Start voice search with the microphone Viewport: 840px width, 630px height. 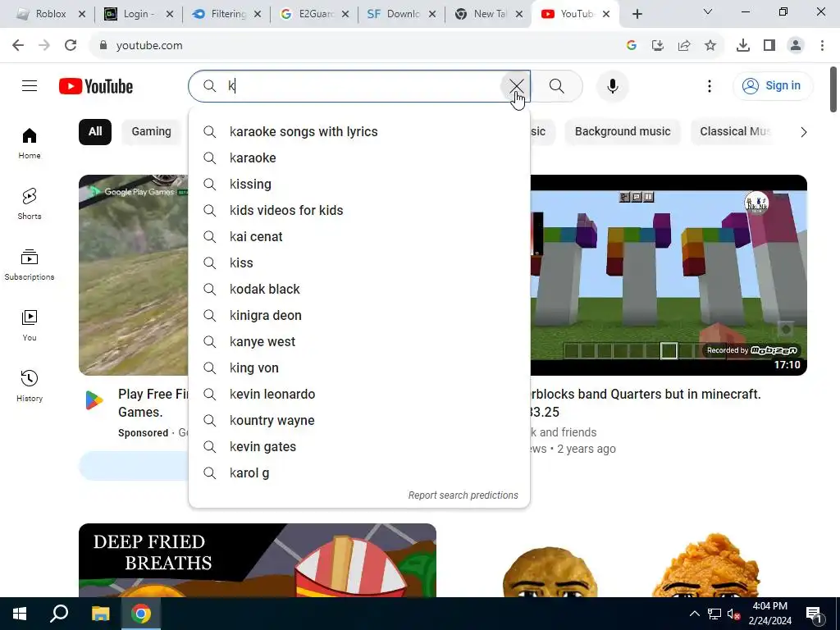click(612, 85)
